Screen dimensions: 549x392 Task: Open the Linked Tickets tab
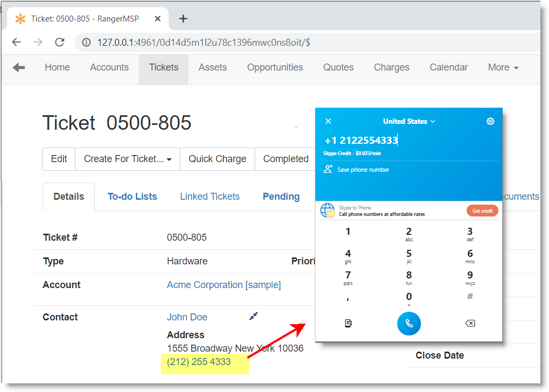coord(210,197)
